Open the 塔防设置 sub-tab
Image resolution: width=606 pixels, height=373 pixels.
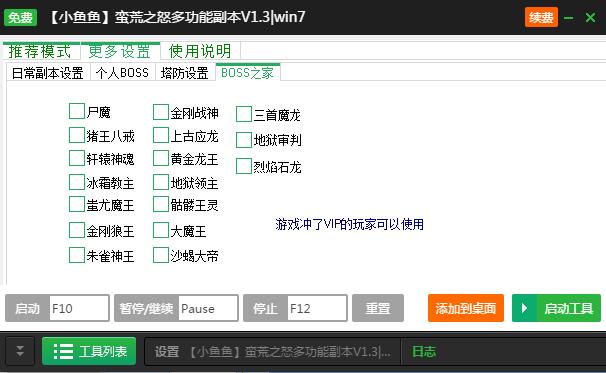184,73
